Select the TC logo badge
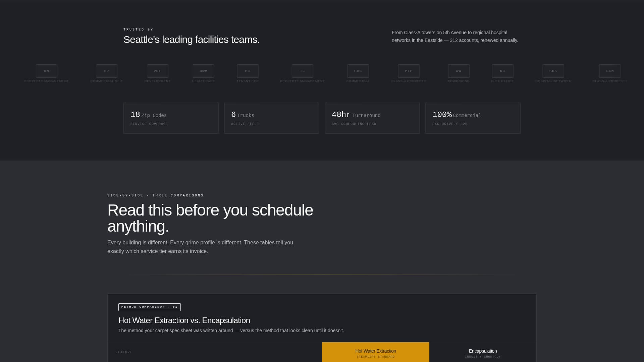 pos(303,71)
